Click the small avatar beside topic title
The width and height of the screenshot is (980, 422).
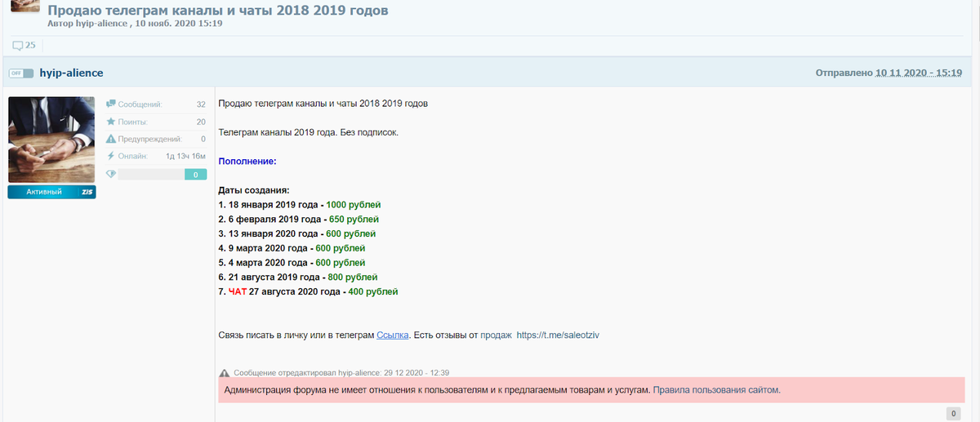(x=25, y=7)
